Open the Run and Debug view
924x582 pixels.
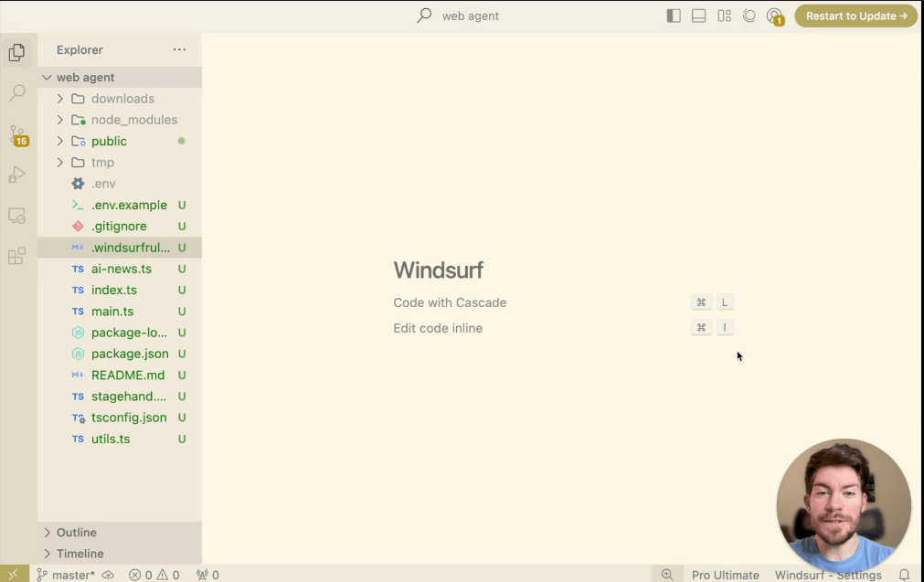(x=17, y=175)
